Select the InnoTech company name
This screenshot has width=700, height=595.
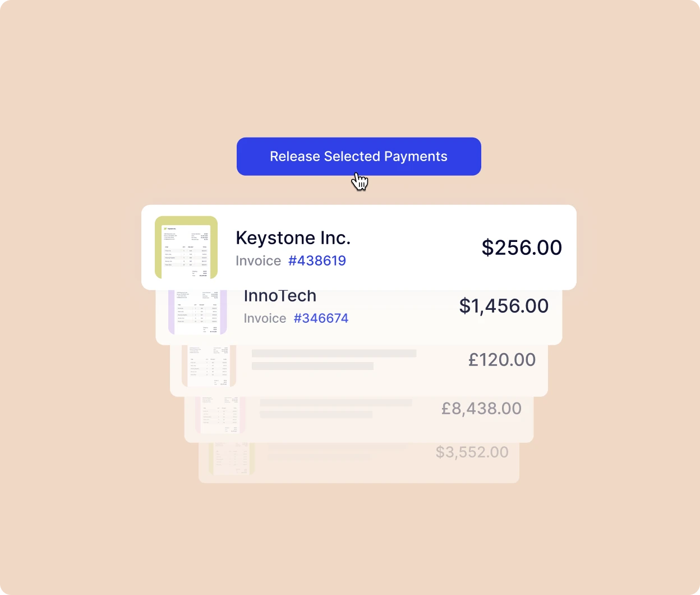tap(280, 296)
